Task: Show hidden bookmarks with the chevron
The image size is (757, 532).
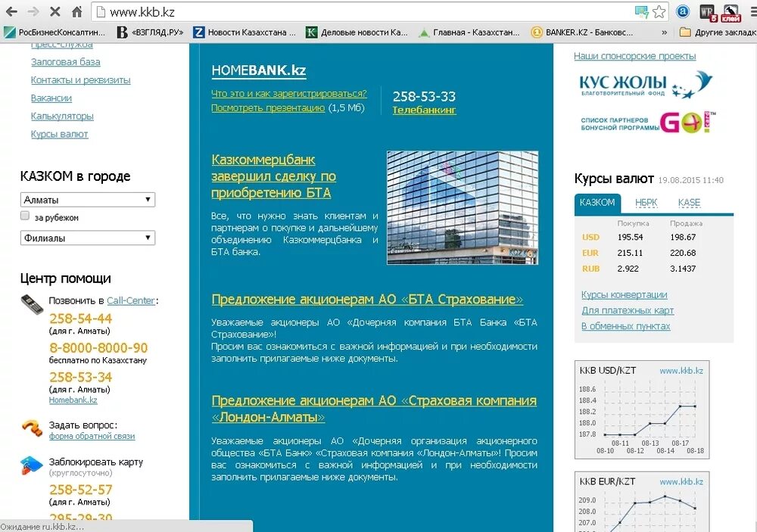Action: [x=665, y=33]
